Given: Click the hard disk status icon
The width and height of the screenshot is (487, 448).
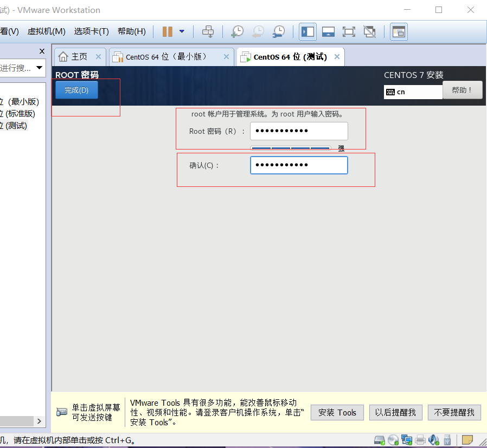Looking at the screenshot, I should (379, 440).
